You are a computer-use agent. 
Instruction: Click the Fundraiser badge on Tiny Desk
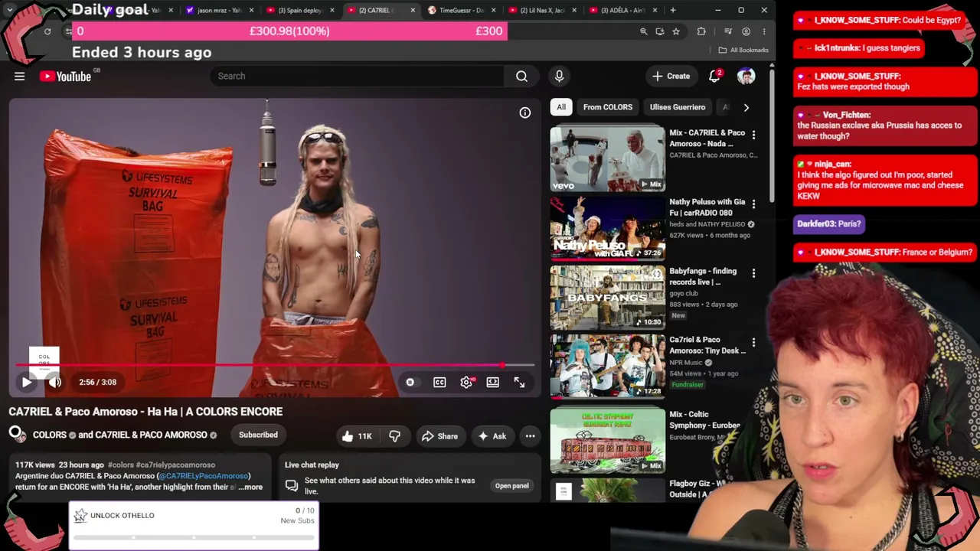click(688, 385)
